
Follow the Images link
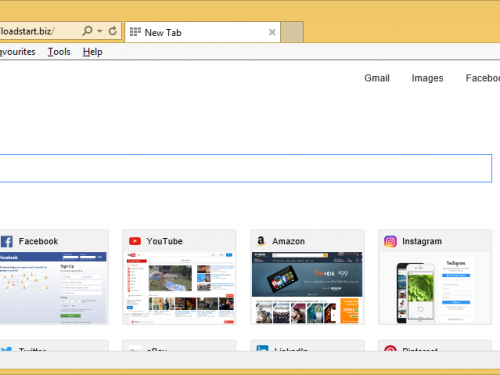click(427, 78)
